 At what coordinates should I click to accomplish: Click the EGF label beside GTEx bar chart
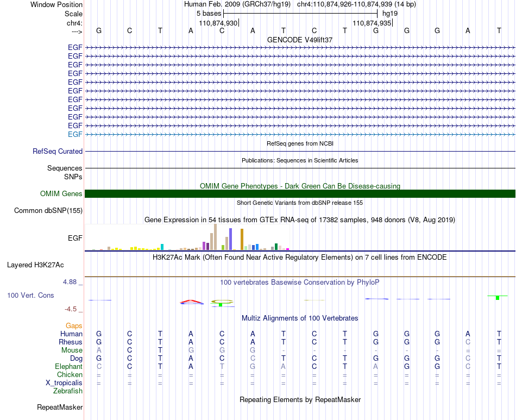(x=75, y=238)
